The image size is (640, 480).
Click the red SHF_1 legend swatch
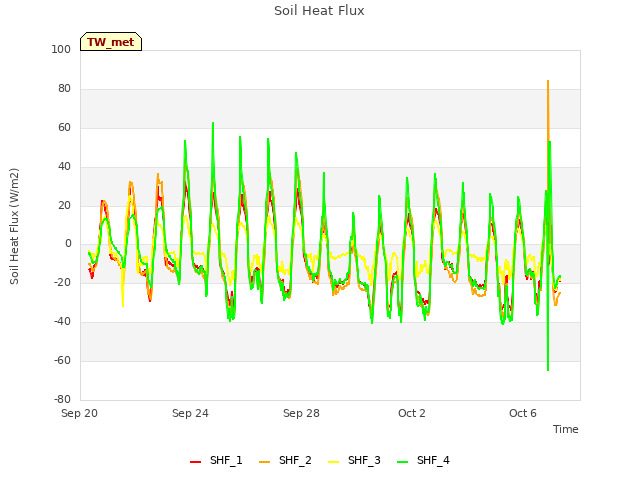point(196,462)
